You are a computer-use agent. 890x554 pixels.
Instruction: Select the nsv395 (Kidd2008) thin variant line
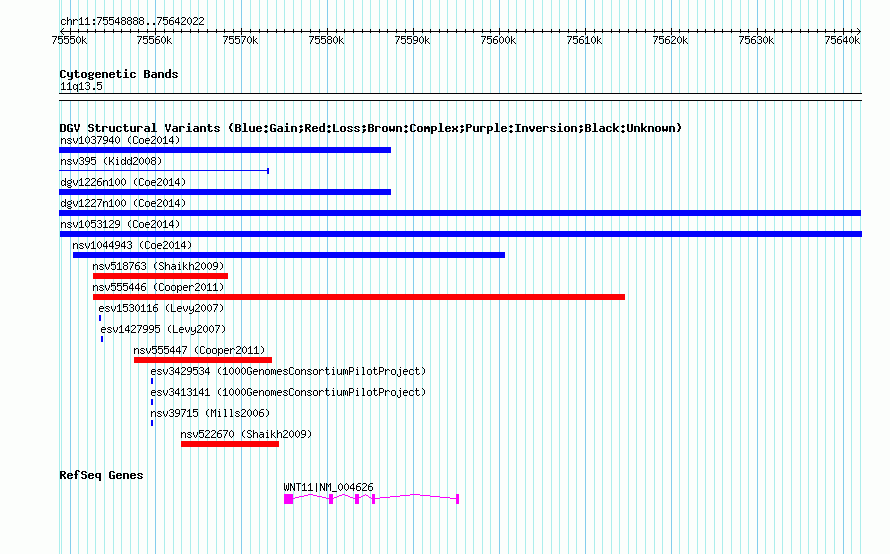(x=164, y=170)
